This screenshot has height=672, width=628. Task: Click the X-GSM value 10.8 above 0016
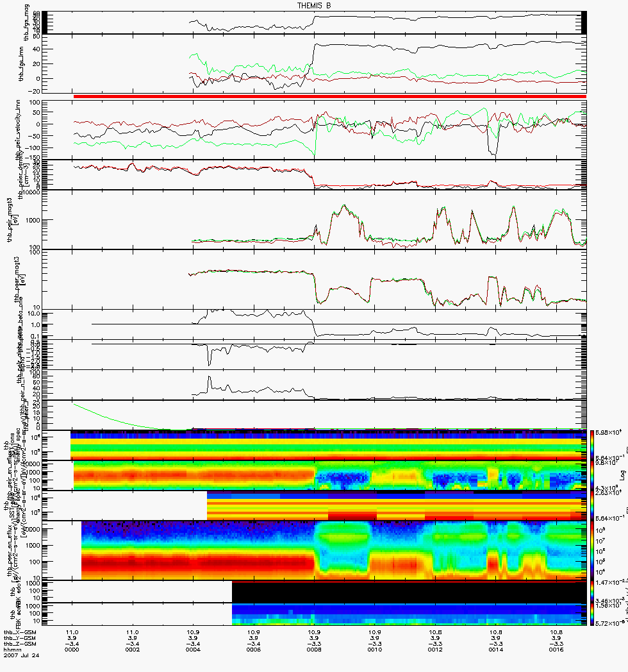tap(556, 632)
